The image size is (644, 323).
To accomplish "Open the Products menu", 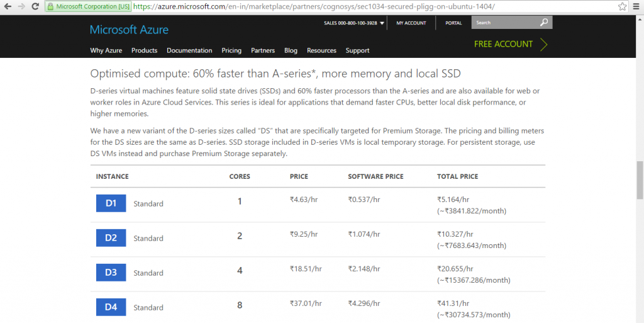I will [x=144, y=50].
